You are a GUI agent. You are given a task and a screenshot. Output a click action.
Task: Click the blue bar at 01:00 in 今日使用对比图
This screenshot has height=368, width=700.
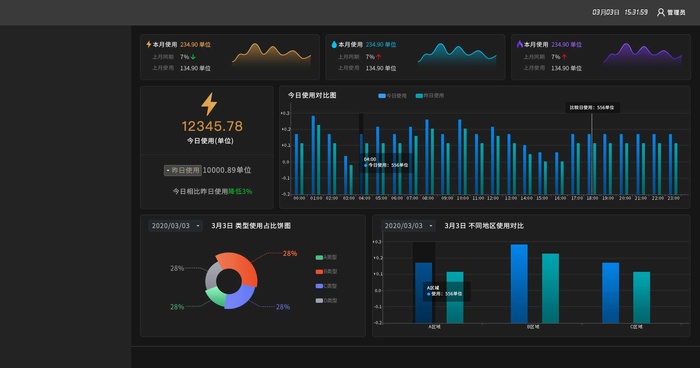coord(313,155)
